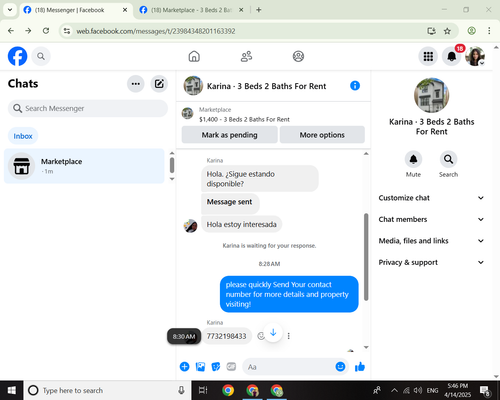The image size is (500, 400).
Task: Click the browser address bar URL
Action: 156,31
